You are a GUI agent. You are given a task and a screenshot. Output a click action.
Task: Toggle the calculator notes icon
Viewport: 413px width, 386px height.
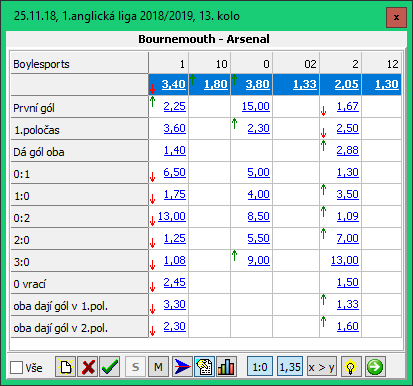click(x=204, y=367)
